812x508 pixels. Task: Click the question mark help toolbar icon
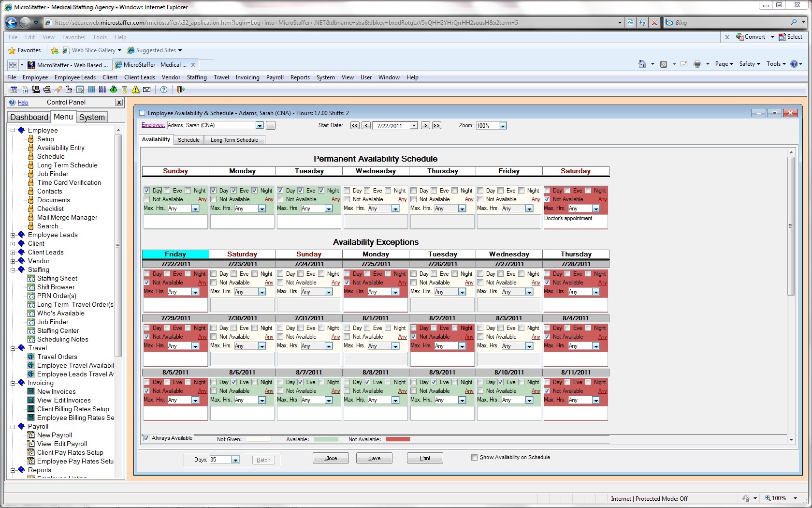[x=164, y=90]
